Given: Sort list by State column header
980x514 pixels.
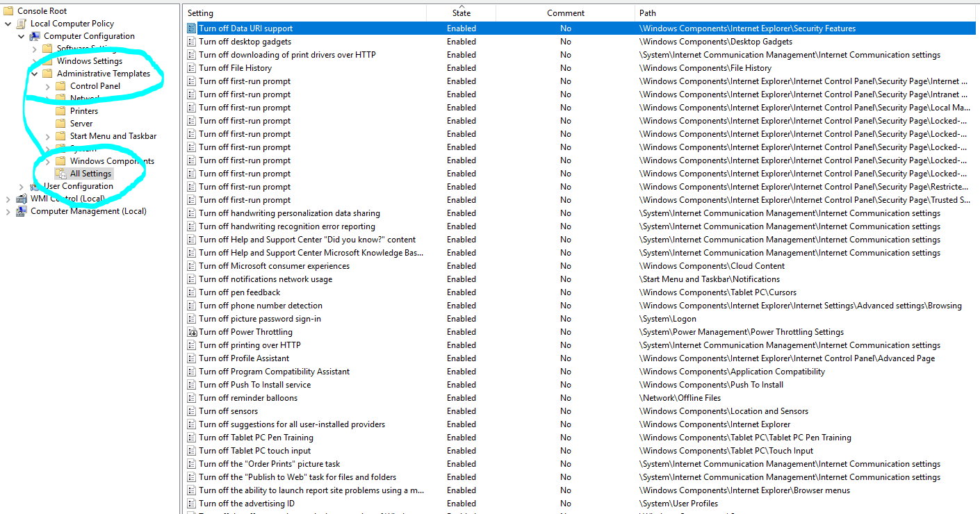Looking at the screenshot, I should tap(462, 13).
